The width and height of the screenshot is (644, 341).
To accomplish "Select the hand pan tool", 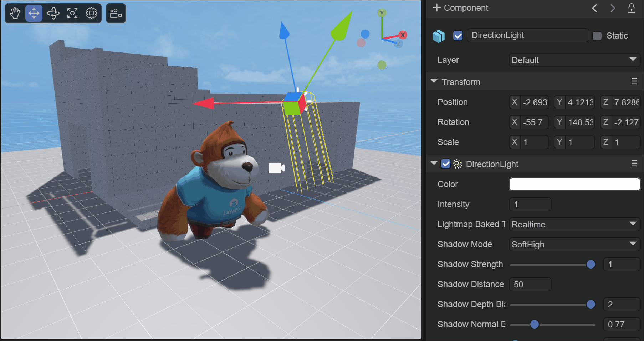I will 15,14.
